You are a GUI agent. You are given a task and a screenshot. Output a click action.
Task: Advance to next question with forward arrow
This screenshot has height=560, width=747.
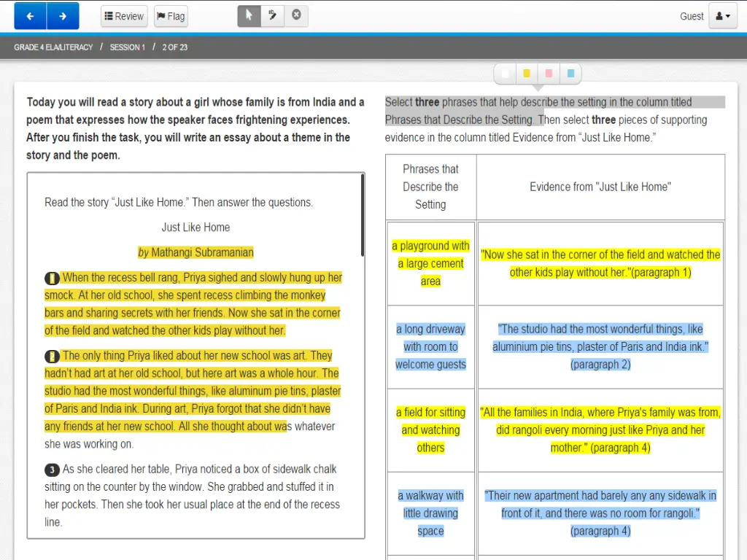tap(63, 16)
